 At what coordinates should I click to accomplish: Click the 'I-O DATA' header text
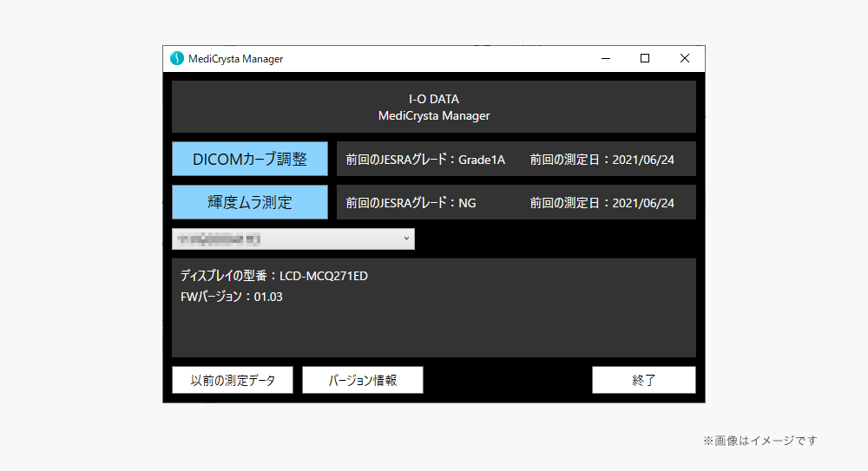point(434,99)
